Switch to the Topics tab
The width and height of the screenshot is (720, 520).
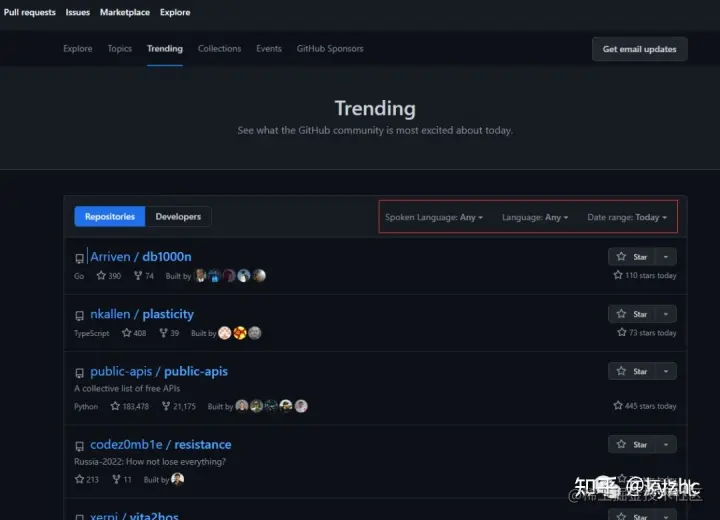[119, 49]
